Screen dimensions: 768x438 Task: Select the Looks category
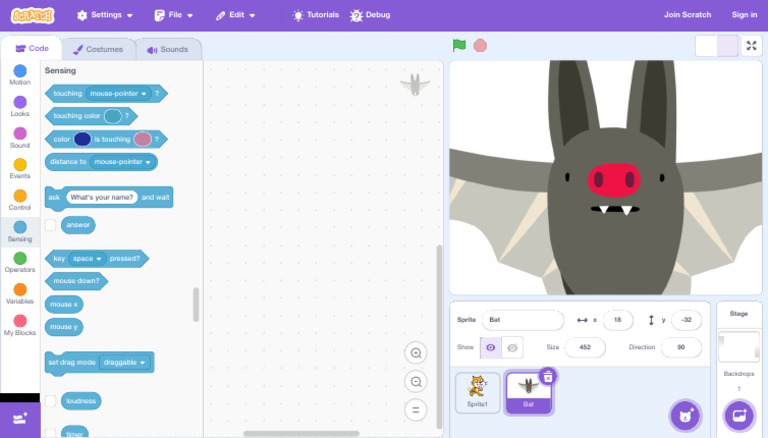click(x=20, y=106)
